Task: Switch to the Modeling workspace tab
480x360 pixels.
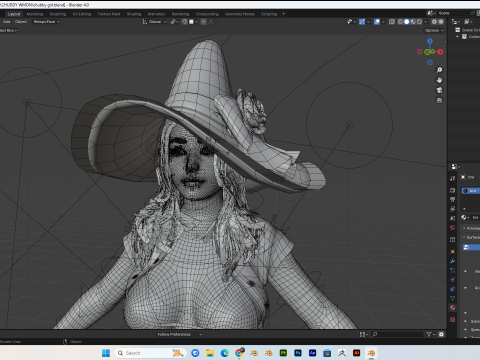Action: [35, 14]
